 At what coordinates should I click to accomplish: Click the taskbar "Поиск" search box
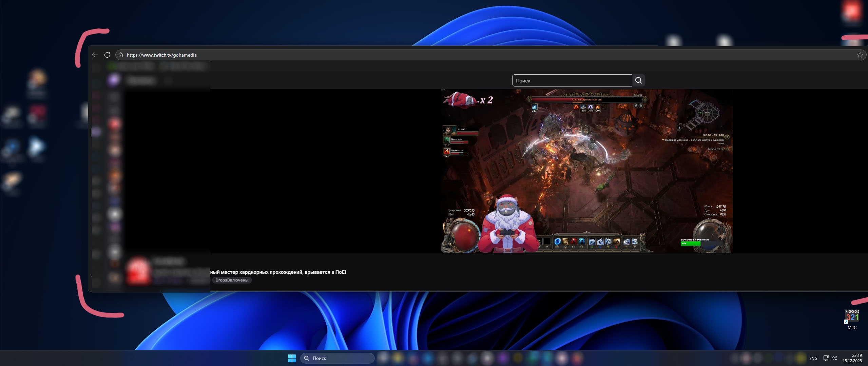337,358
